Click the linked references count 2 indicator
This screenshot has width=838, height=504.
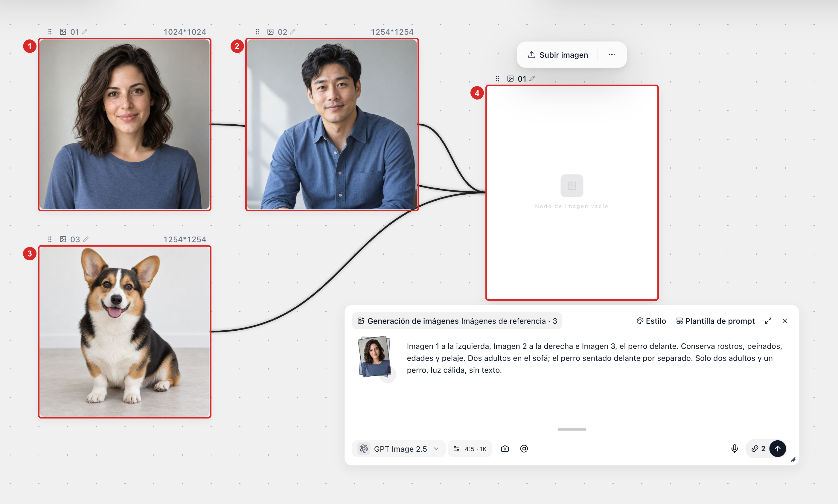point(758,449)
